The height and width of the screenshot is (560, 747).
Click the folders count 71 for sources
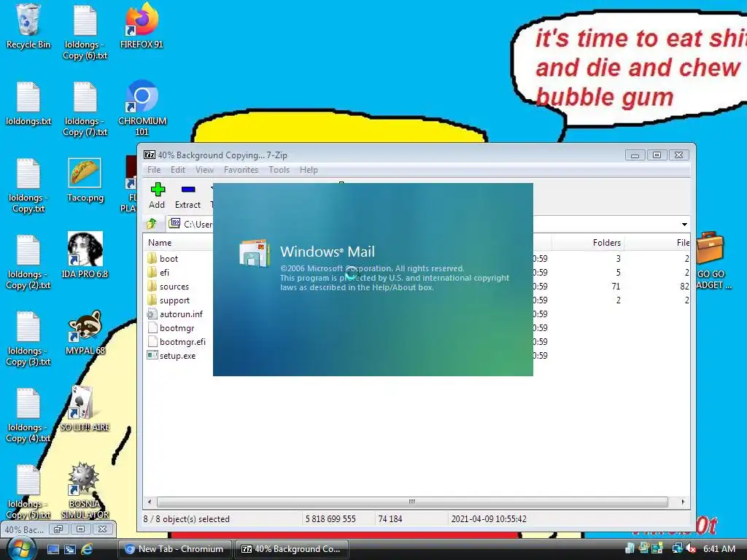coord(616,286)
